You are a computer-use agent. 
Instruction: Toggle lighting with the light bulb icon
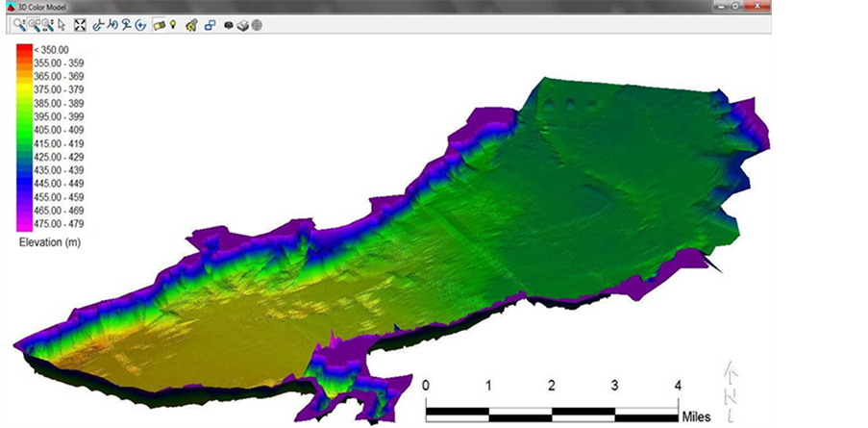(x=173, y=24)
